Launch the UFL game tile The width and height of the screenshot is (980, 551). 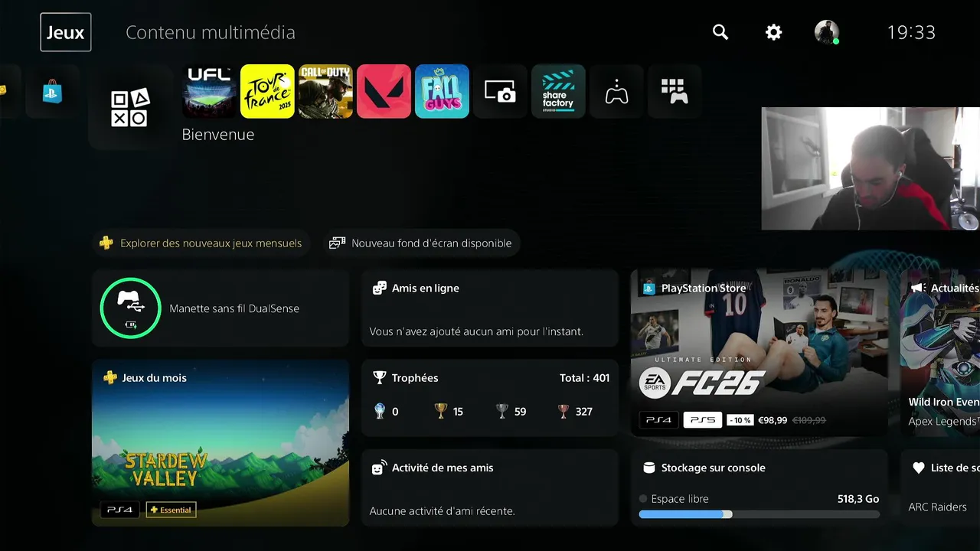pyautogui.click(x=209, y=91)
